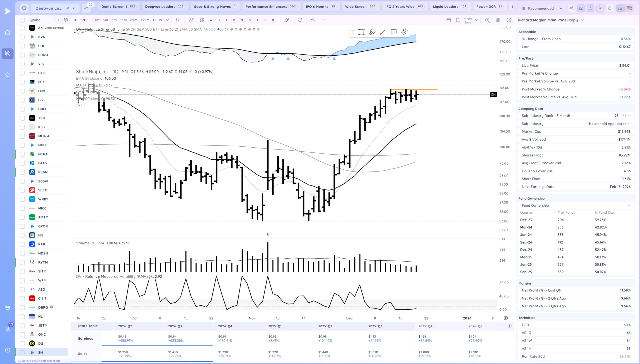The width and height of the screenshot is (640, 364).
Task: Open the indicators icon in chart toolbar
Action: coord(191,20)
